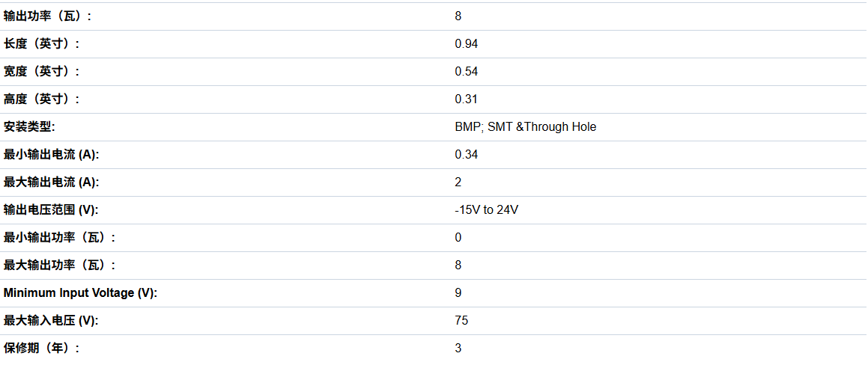Image resolution: width=868 pixels, height=365 pixels.
Task: Click the 保修期（年） label
Action: coord(41,348)
